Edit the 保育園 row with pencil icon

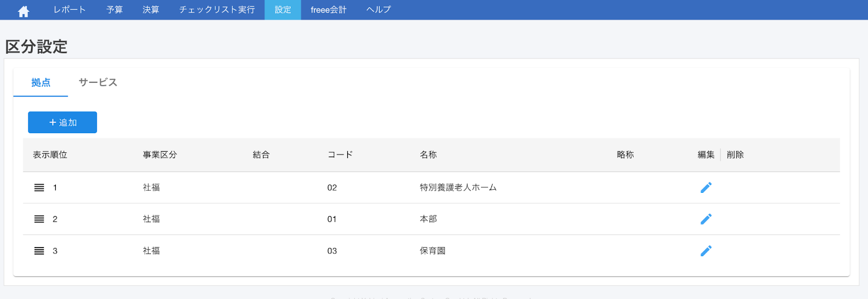tap(706, 251)
